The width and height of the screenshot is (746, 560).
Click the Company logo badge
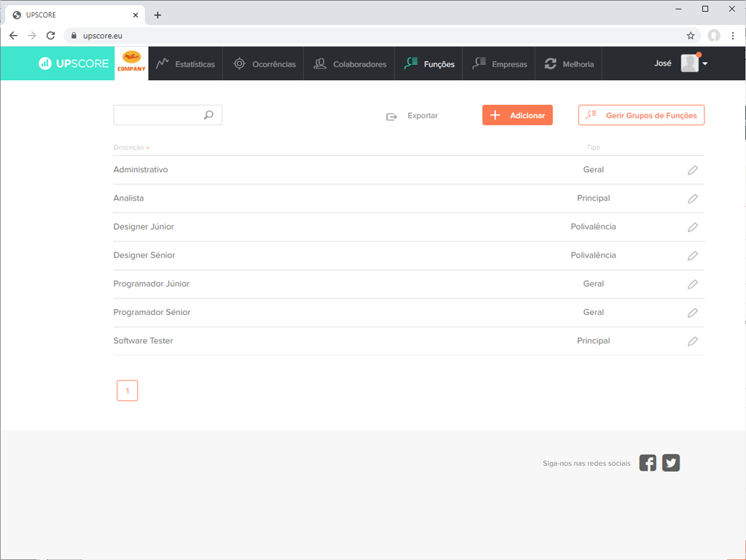(x=131, y=63)
